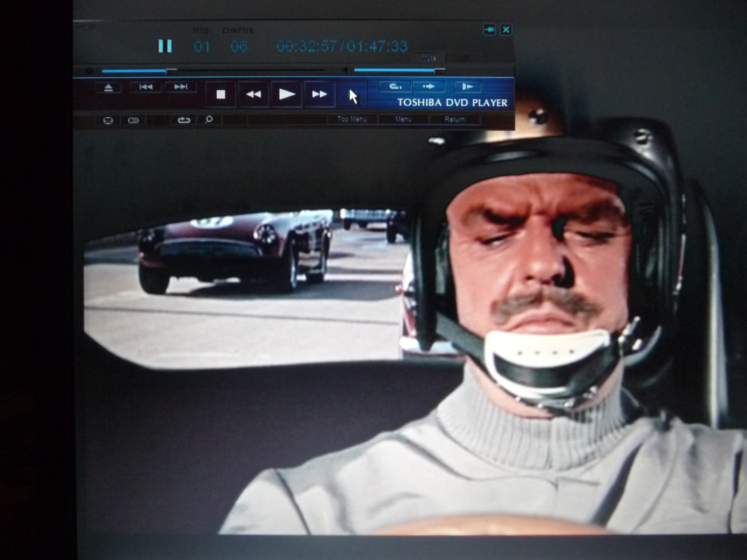Toggle the Mute button
The width and height of the screenshot is (747, 560).
(429, 58)
